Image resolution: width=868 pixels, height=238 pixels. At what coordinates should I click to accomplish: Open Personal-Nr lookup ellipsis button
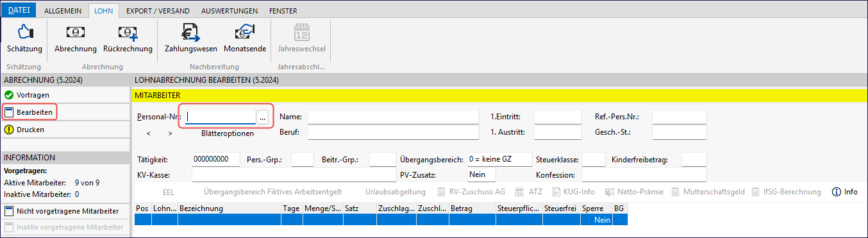pyautogui.click(x=263, y=117)
